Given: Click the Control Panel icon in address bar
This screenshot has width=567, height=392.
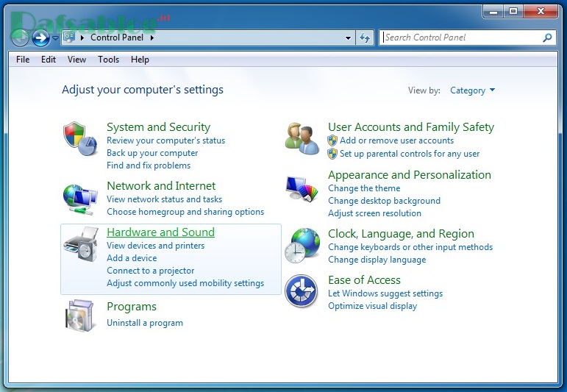Looking at the screenshot, I should pos(69,38).
